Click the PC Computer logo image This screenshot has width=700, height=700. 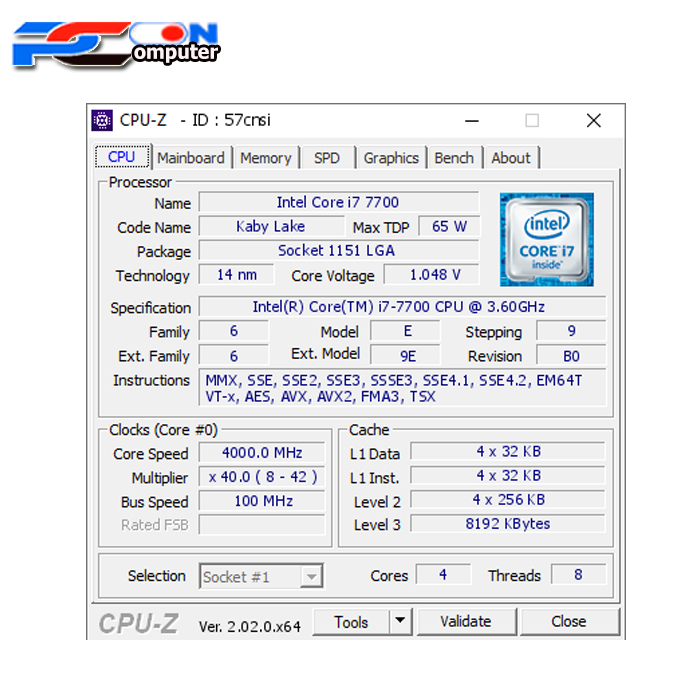116,45
